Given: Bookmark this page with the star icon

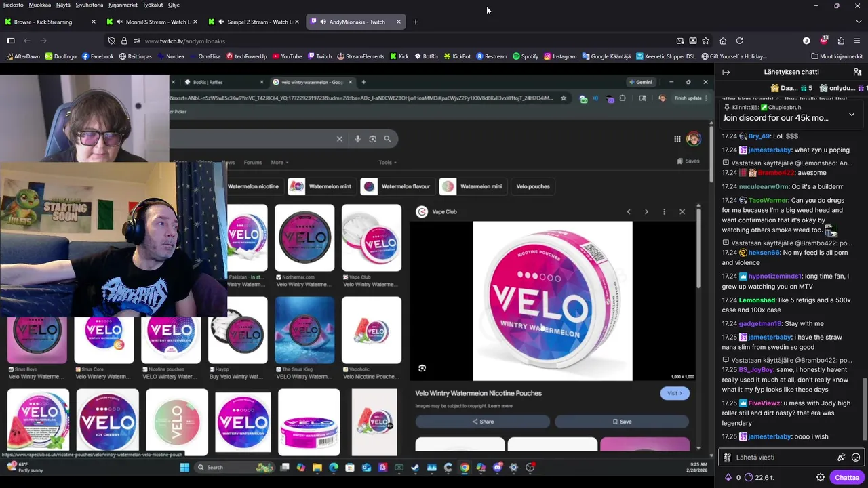Looking at the screenshot, I should pos(705,41).
